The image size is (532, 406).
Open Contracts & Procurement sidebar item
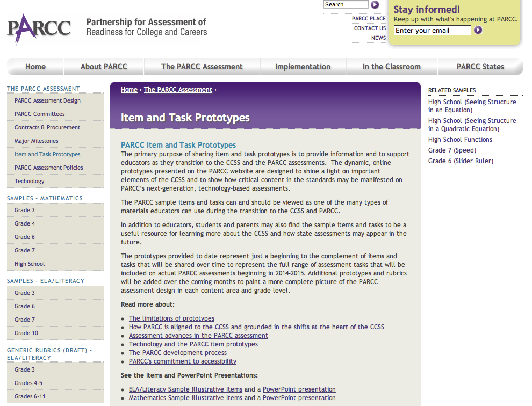click(55, 127)
